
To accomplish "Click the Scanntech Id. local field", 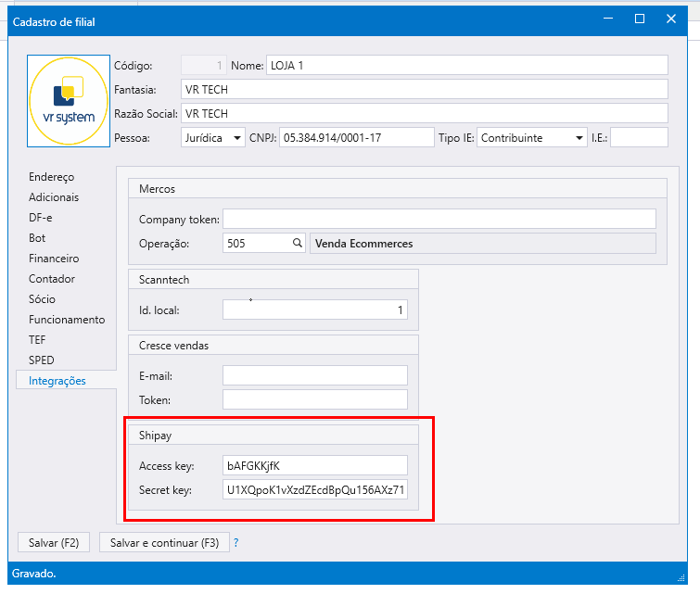I will coord(314,310).
